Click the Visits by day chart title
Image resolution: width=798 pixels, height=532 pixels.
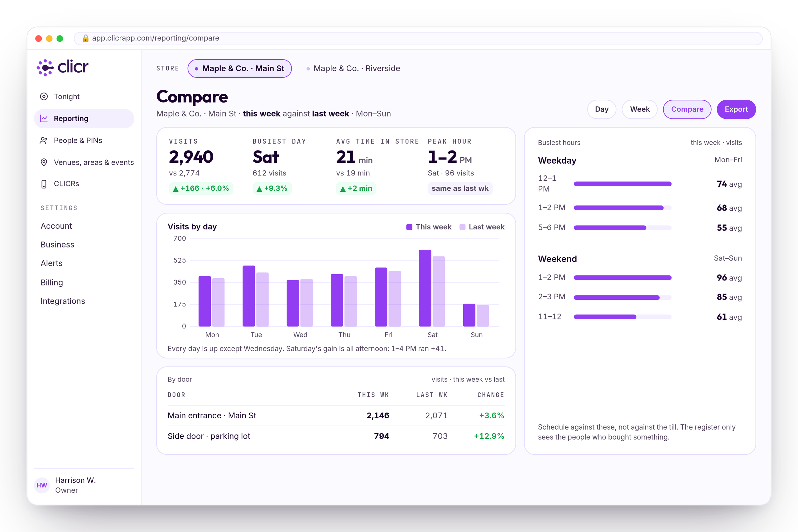pyautogui.click(x=192, y=227)
